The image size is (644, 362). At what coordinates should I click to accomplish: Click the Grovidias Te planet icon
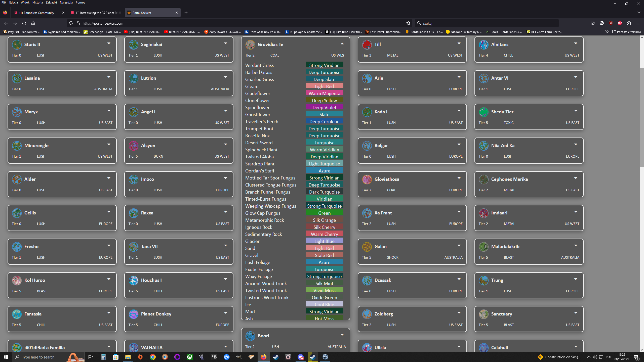tap(250, 45)
